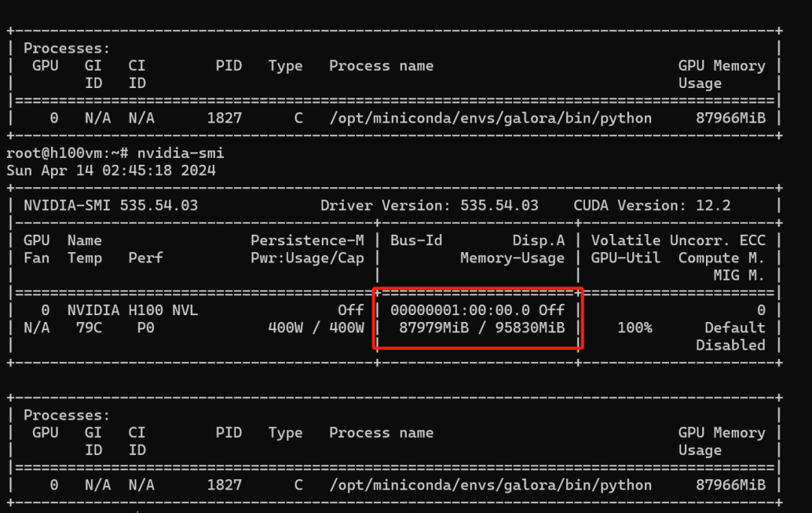Click the root@h100vm shell prompt
The height and width of the screenshot is (513, 812).
coord(68,153)
